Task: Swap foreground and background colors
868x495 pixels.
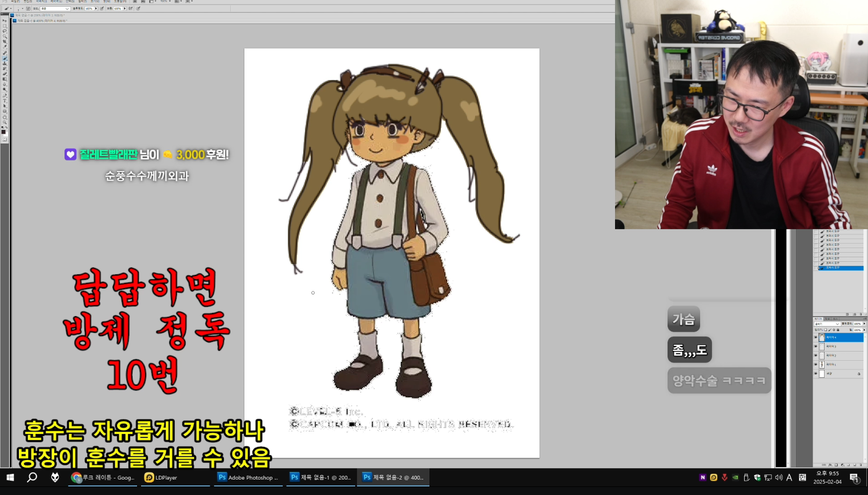Action: point(7,127)
